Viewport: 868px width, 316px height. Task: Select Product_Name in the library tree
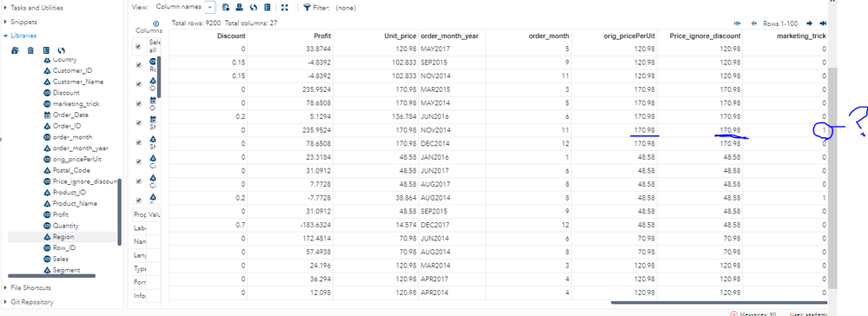[x=75, y=204]
